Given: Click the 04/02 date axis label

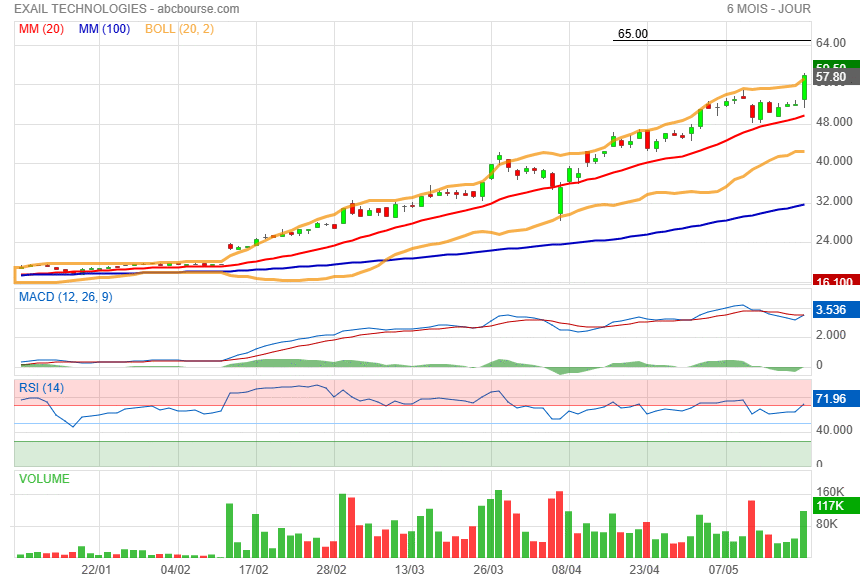Looking at the screenshot, I should click(176, 570).
